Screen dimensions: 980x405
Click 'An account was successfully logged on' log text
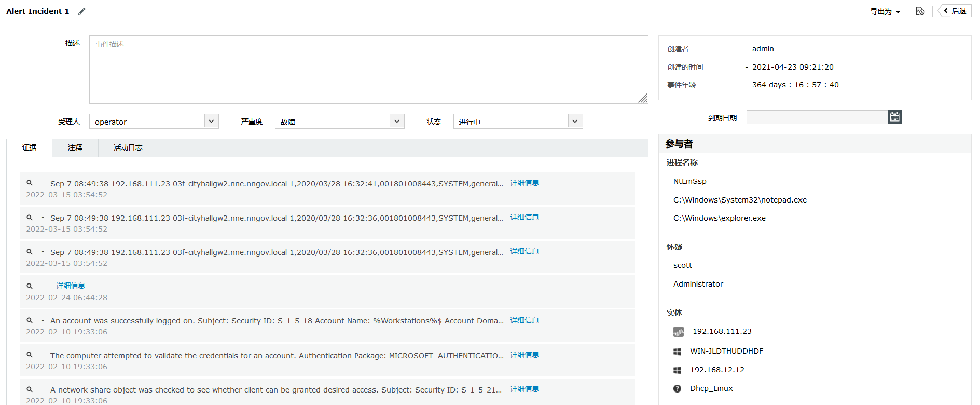coord(277,321)
